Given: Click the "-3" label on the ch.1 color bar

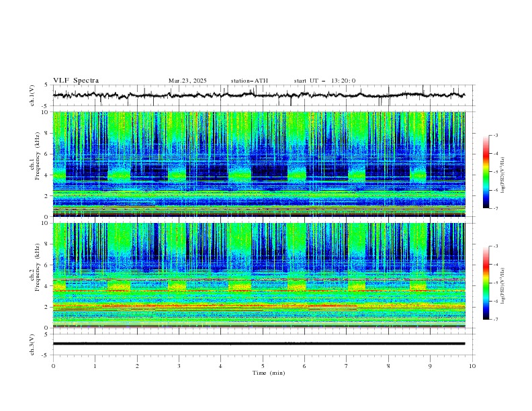Looking at the screenshot, I should pos(495,135).
